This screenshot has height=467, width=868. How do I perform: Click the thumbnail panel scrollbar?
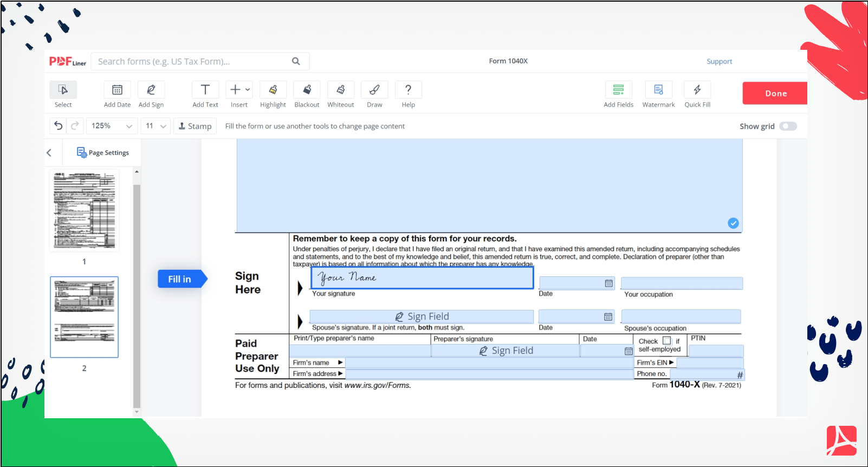(x=137, y=296)
